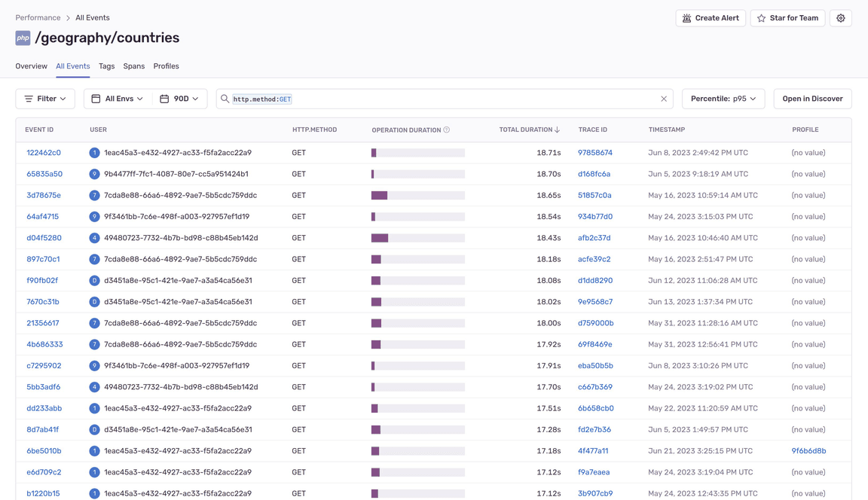Open the 90D date range dropdown

[179, 99]
